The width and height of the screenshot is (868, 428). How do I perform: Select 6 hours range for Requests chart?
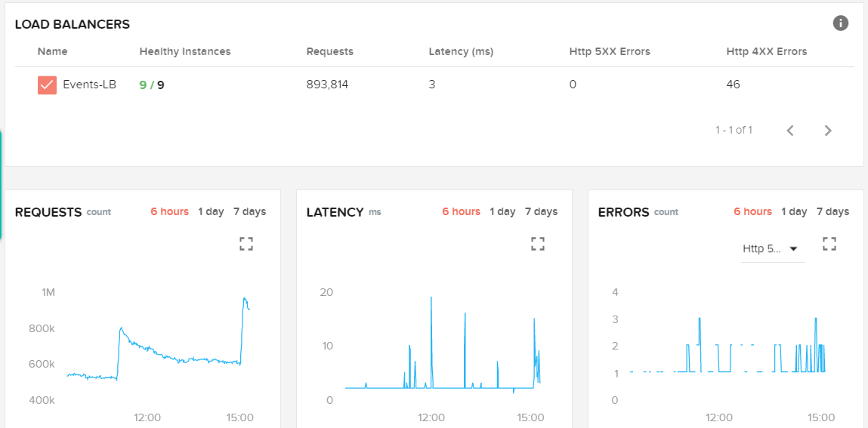click(x=169, y=211)
